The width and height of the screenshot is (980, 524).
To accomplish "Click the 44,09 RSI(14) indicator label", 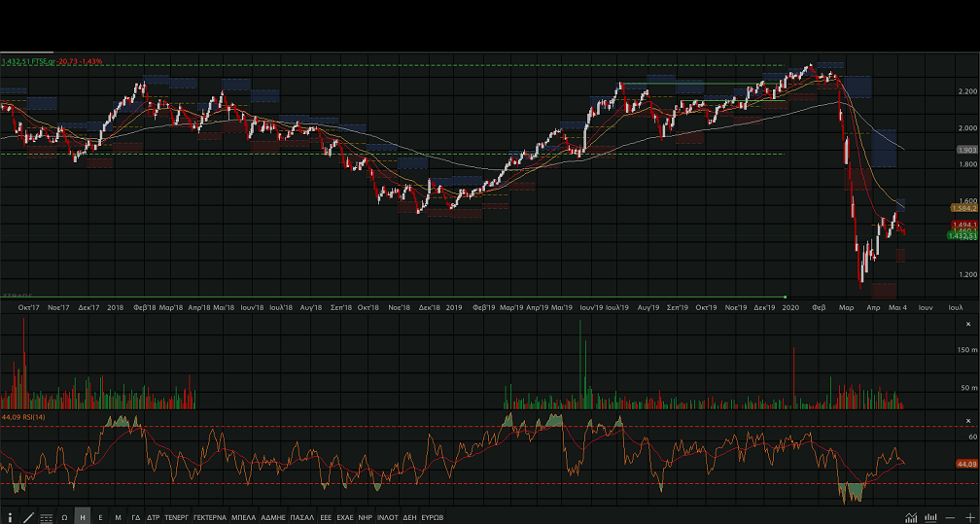I will (23, 417).
